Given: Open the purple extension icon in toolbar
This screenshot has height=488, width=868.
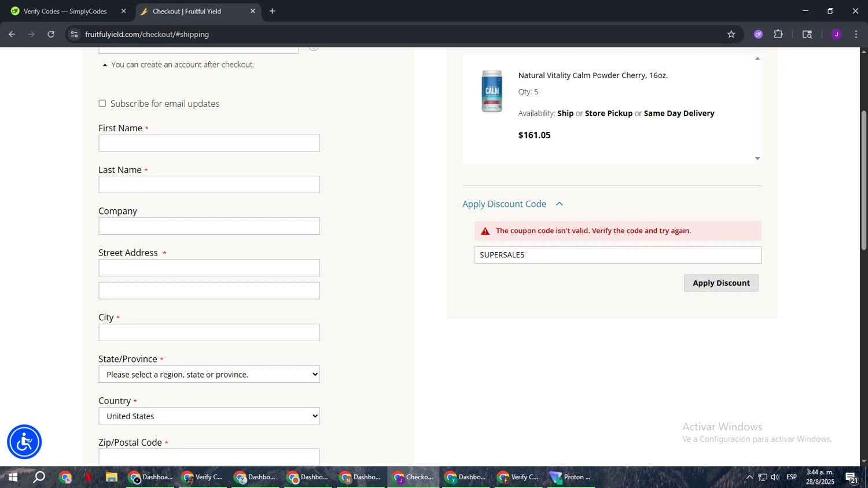Looking at the screenshot, I should click(759, 34).
